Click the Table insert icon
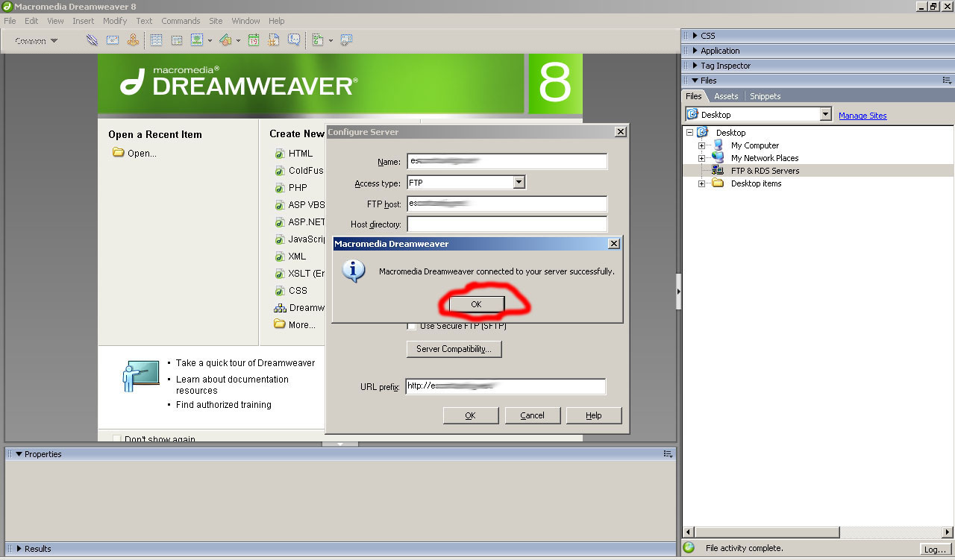 [157, 40]
